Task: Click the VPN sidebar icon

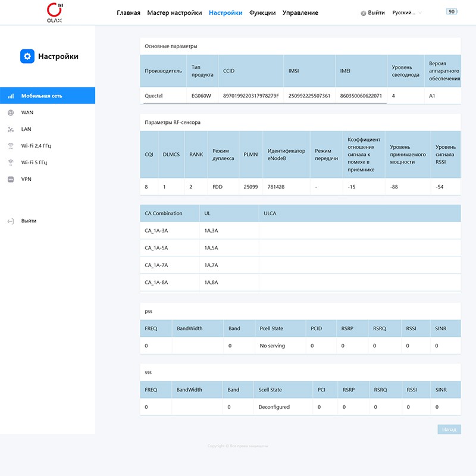Action: [x=11, y=179]
